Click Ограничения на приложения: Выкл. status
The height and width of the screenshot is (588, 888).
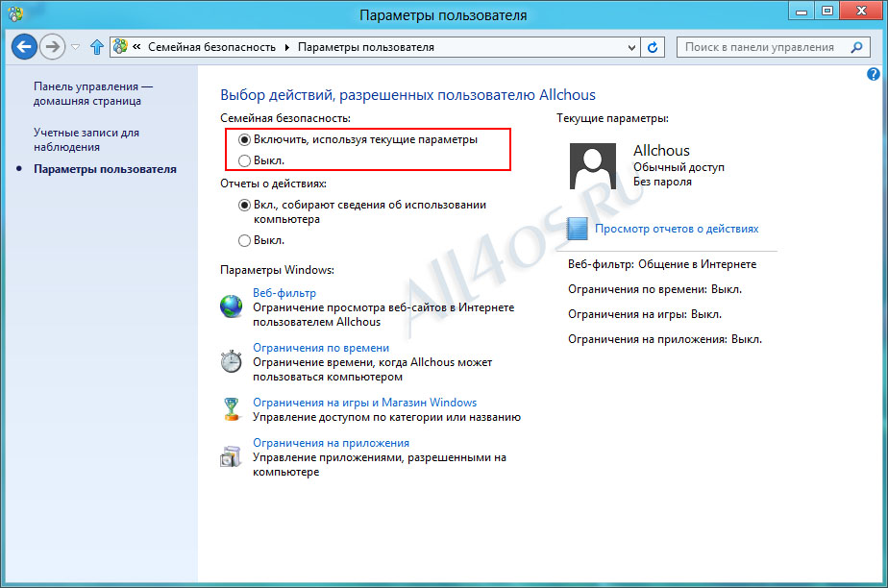point(665,339)
